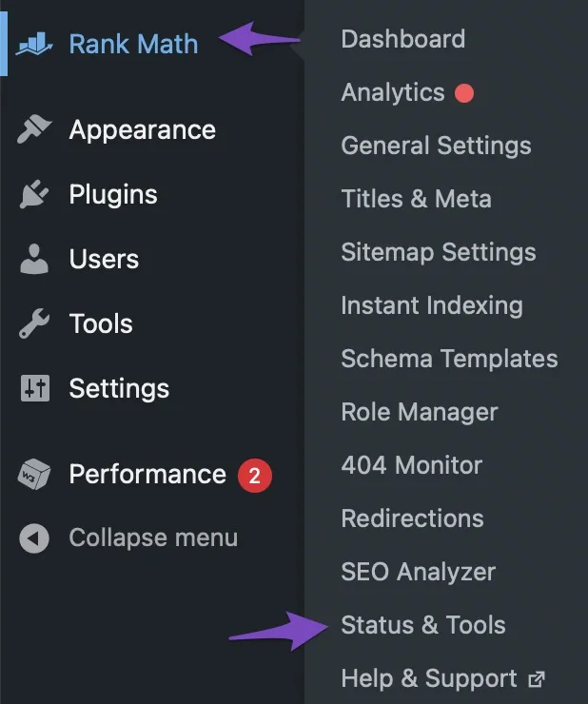This screenshot has height=704, width=588.
Task: Click the Settings sliders icon
Action: click(34, 388)
